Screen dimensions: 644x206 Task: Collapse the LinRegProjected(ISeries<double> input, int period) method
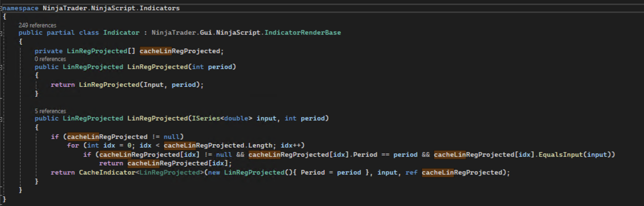1,119
